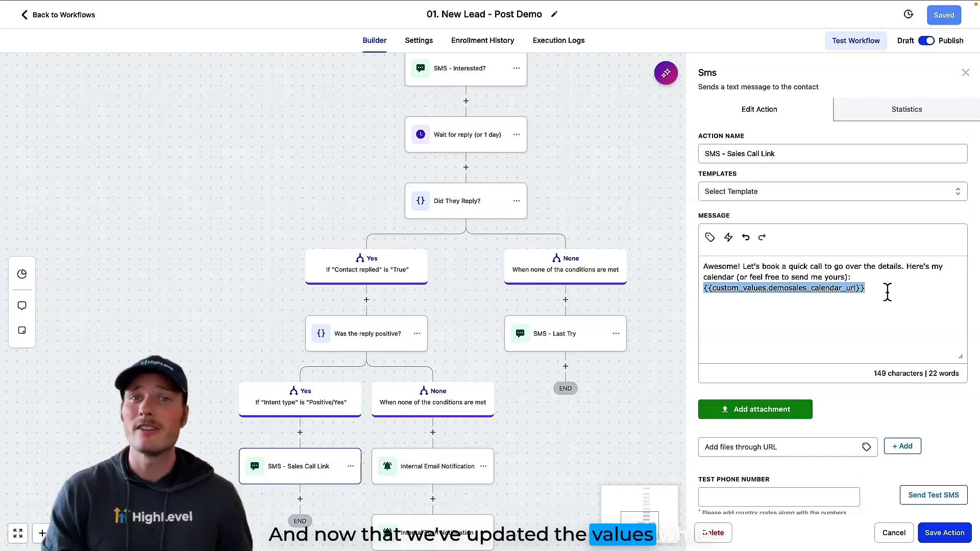Click the lightning trigger link icon
The image size is (980, 551).
point(728,237)
